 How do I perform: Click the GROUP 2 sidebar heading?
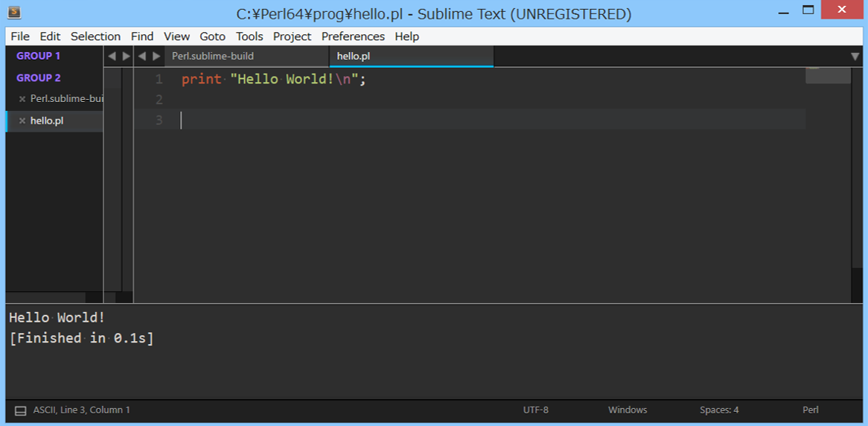pyautogui.click(x=38, y=78)
